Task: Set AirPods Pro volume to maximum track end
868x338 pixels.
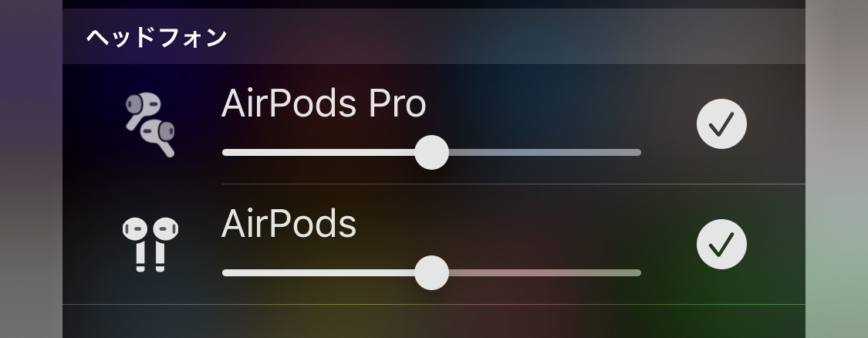Action: (638, 152)
